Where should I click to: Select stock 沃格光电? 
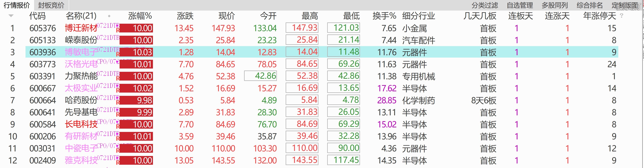point(81,64)
